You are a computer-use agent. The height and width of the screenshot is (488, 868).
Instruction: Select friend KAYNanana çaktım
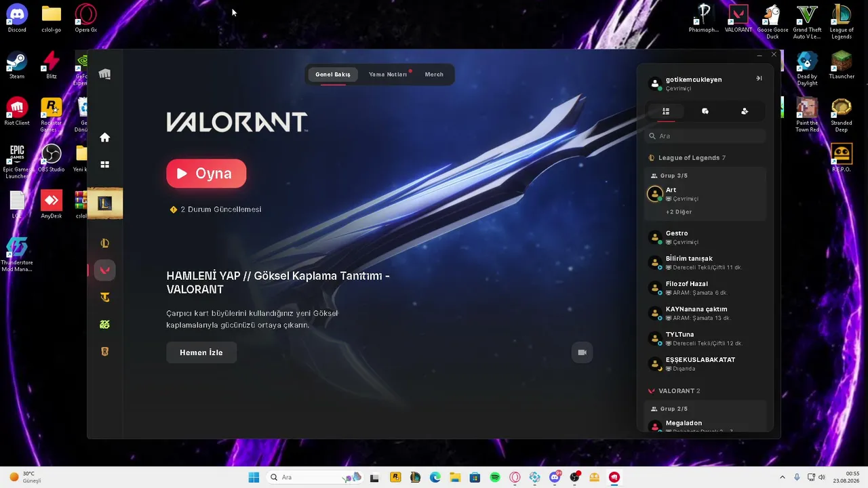tap(705, 313)
